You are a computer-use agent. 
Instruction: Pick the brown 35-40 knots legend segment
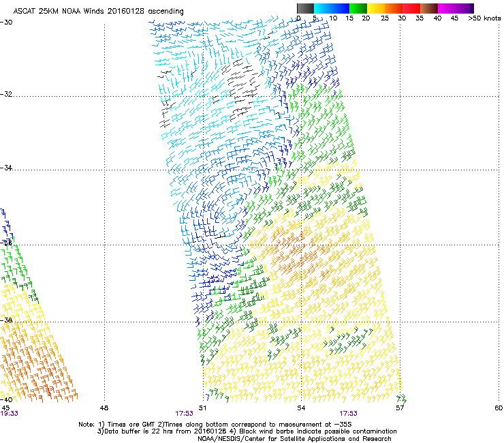[x=429, y=8]
